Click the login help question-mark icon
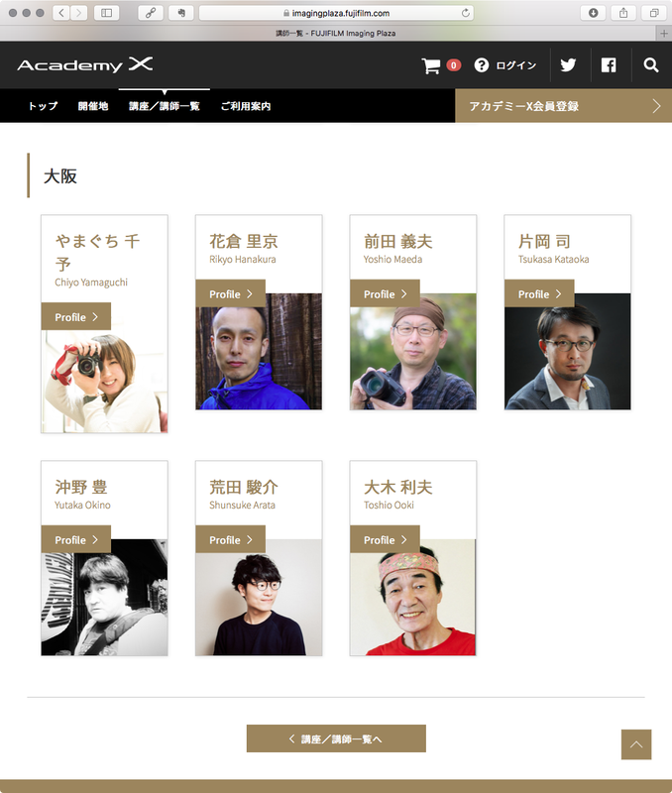Image resolution: width=672 pixels, height=793 pixels. tap(482, 65)
